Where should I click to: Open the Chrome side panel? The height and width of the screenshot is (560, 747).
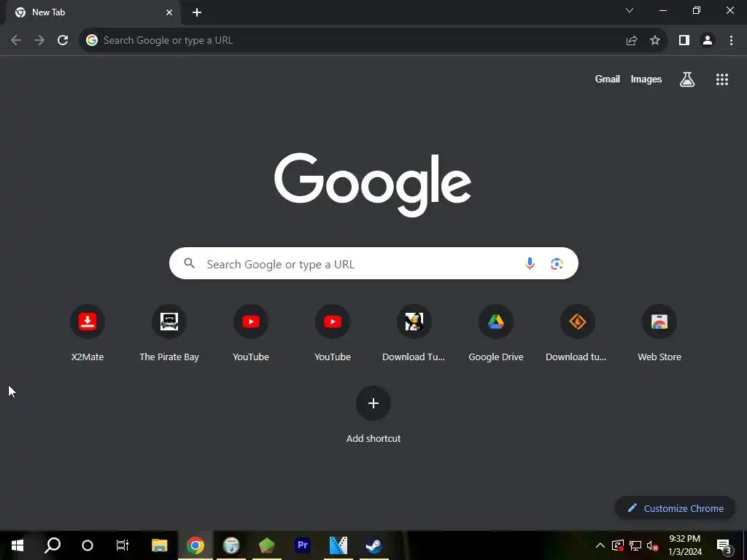click(x=684, y=41)
